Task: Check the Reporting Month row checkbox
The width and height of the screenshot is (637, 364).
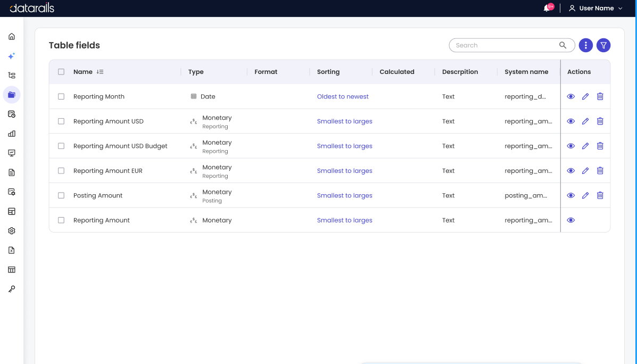Action: coord(61,97)
